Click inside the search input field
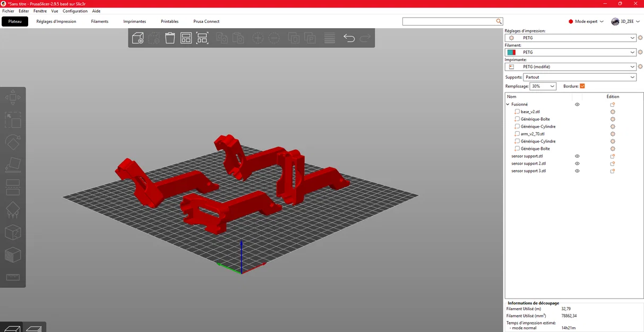 [x=449, y=21]
